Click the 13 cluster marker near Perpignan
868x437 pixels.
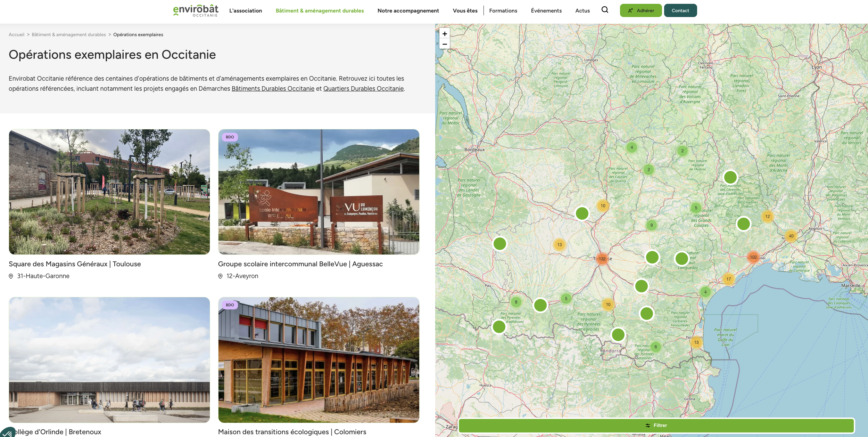(x=696, y=342)
